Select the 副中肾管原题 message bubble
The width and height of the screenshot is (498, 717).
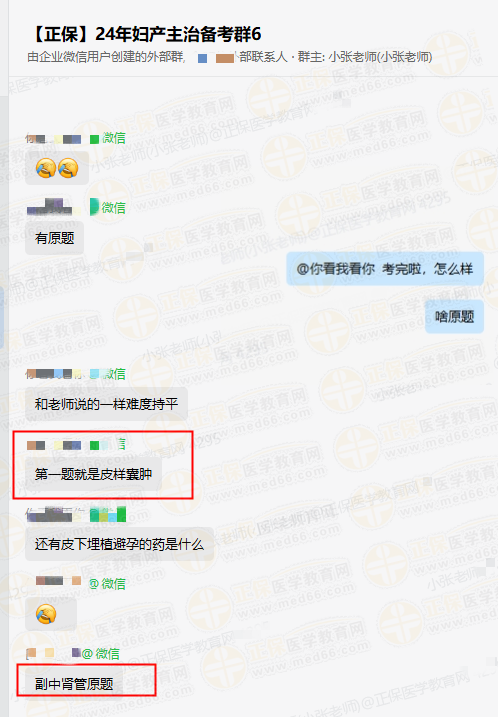(74, 684)
